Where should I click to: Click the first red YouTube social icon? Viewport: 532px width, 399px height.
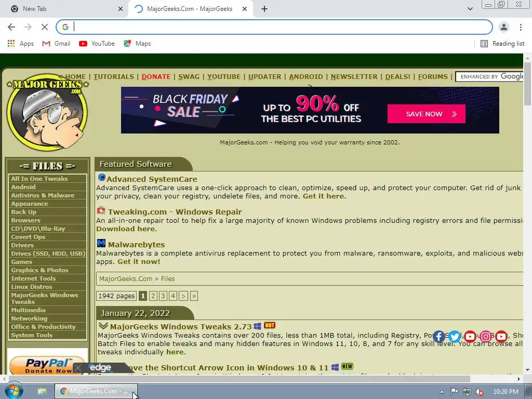pos(470,337)
